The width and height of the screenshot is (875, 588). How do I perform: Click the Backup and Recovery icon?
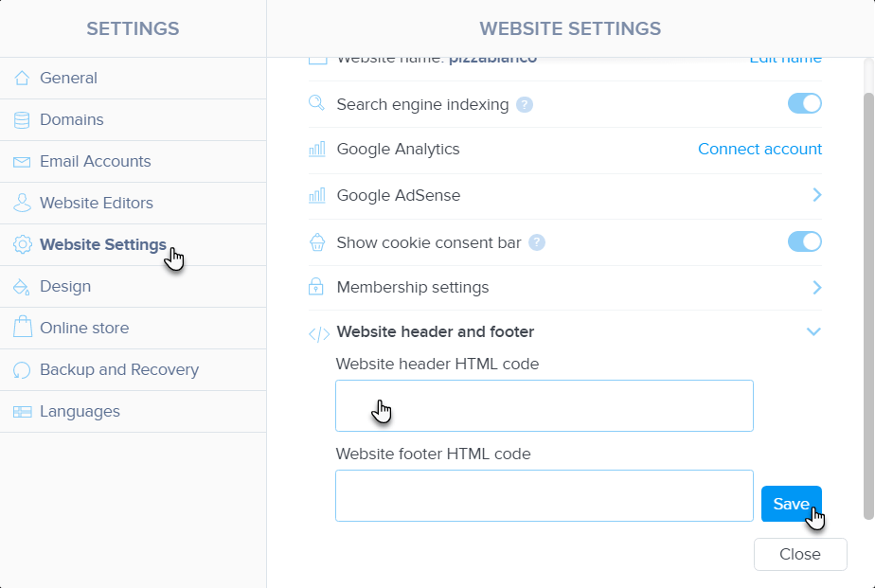click(22, 370)
